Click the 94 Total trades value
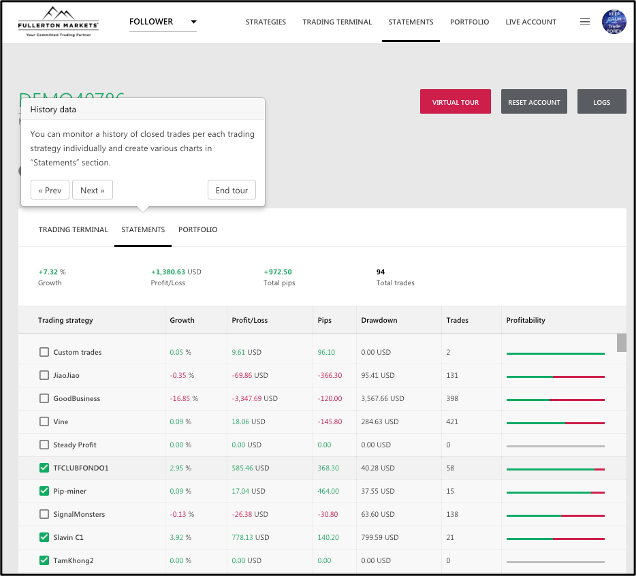Viewport: 636px width, 576px height. 380,272
